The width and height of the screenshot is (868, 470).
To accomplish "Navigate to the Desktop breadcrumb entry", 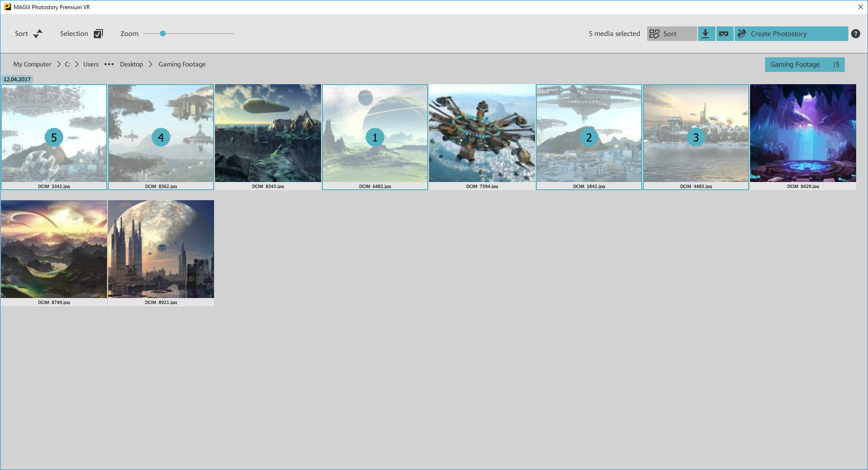I will [x=131, y=64].
